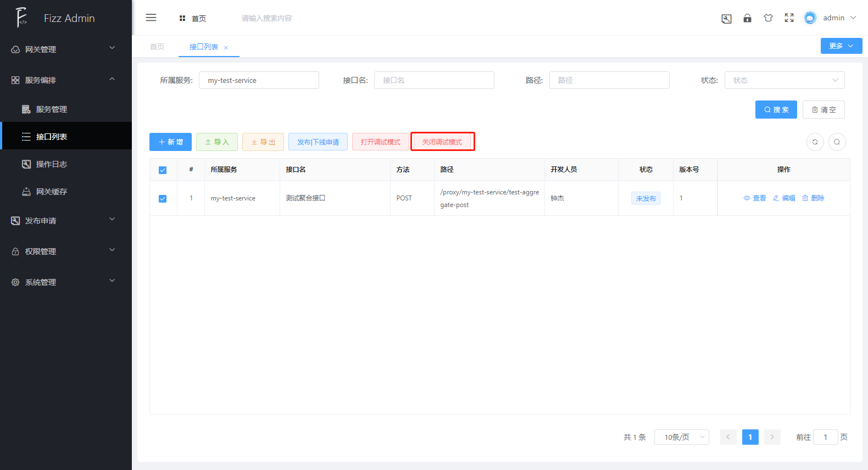Open the 状态 filter dropdown
Viewport: 868px width, 470px height.
pos(784,80)
